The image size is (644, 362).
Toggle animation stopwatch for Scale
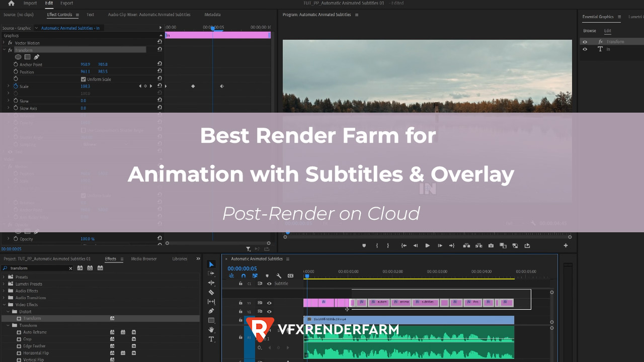pos(16,86)
